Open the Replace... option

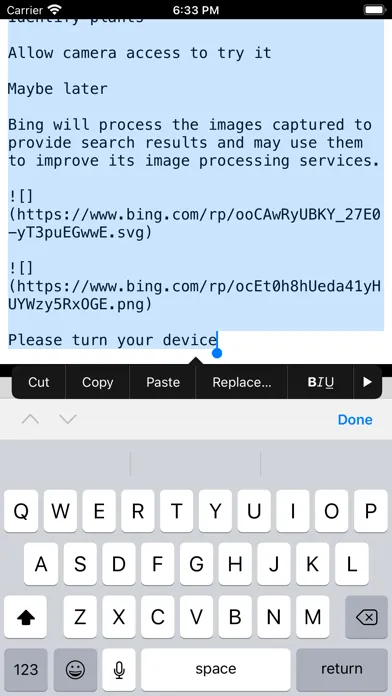pyautogui.click(x=242, y=382)
